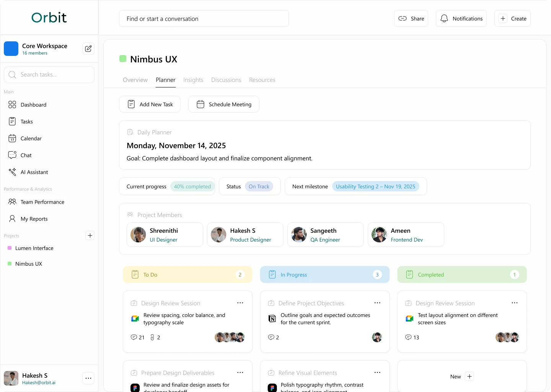Click the Monday, November 14, 2025 date
The height and width of the screenshot is (392, 551).
(x=176, y=145)
